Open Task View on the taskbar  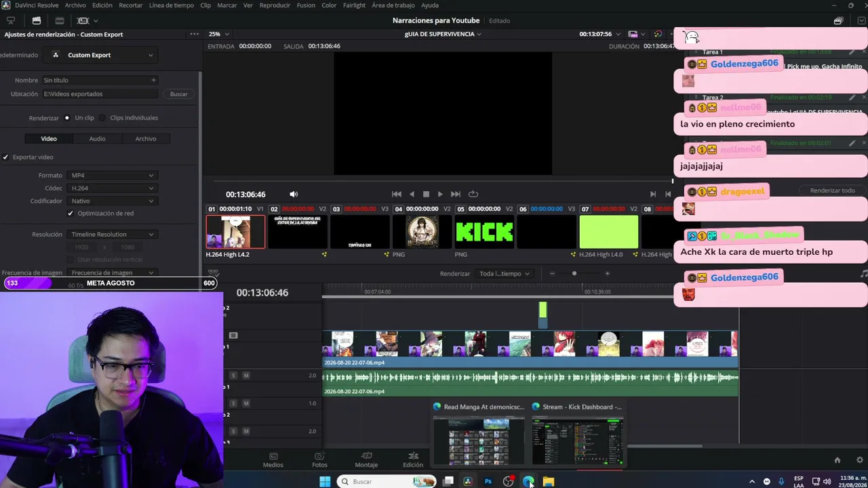(x=448, y=481)
